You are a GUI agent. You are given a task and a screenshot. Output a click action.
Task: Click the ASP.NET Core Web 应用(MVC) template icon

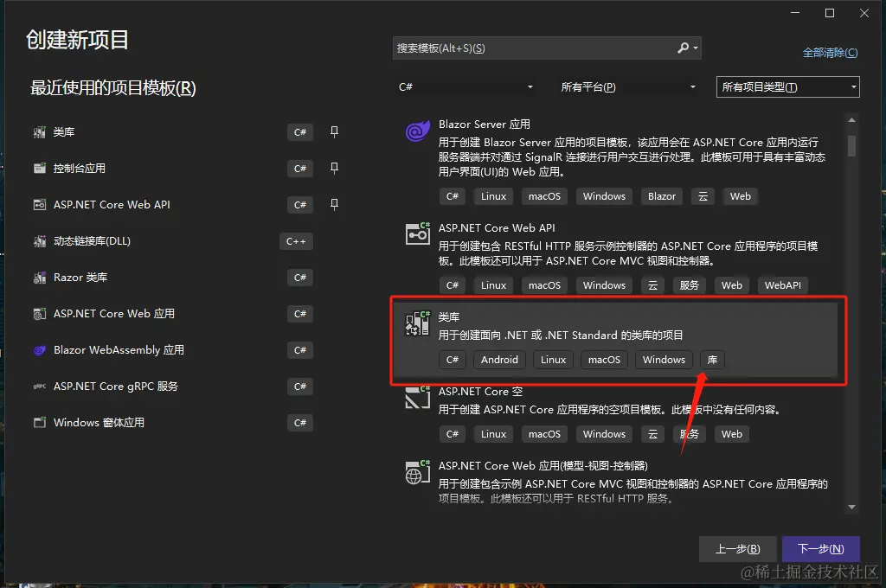(x=417, y=471)
